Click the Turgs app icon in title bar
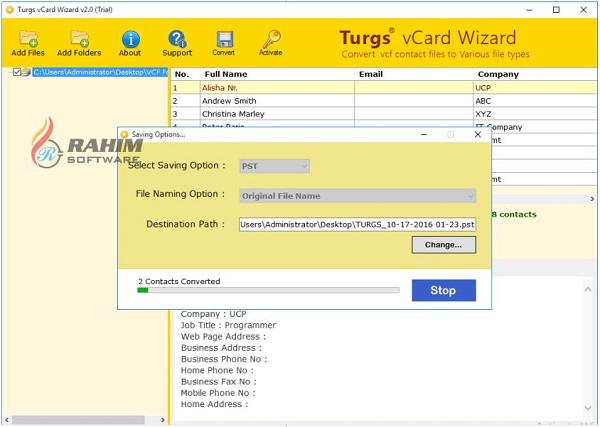 click(x=9, y=10)
